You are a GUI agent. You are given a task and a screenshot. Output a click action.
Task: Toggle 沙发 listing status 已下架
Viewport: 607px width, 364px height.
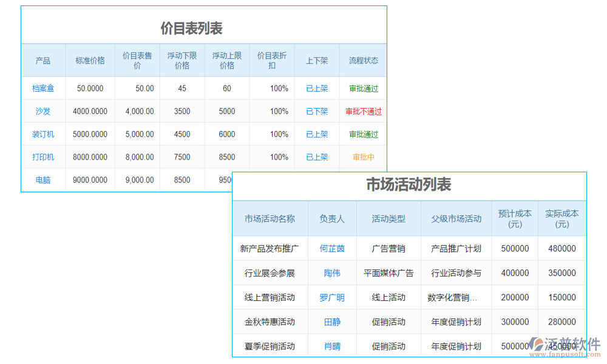pyautogui.click(x=316, y=111)
